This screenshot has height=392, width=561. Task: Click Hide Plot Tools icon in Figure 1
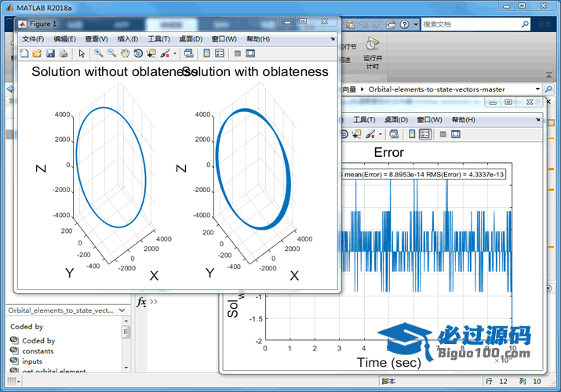coord(237,53)
